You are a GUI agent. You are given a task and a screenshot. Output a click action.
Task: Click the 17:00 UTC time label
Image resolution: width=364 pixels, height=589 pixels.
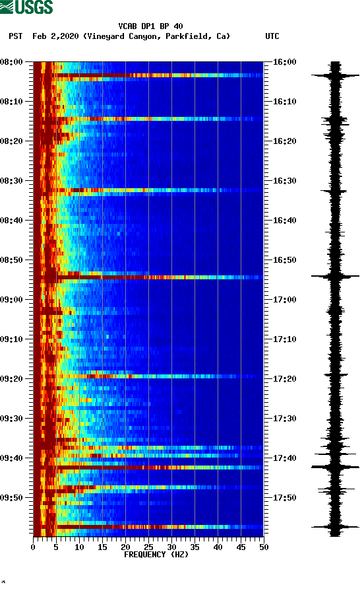(284, 300)
